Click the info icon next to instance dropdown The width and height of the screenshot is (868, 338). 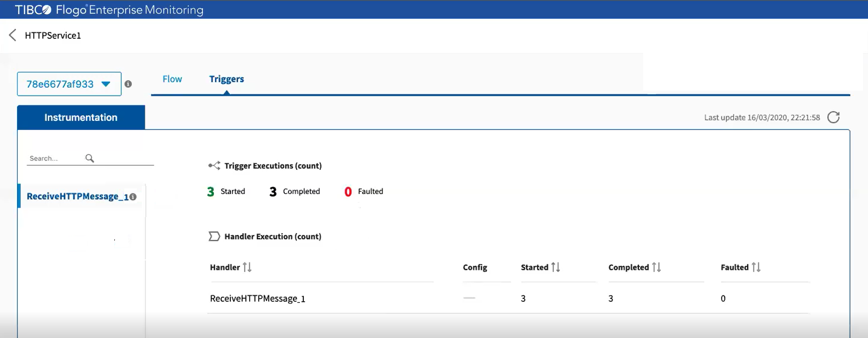click(128, 84)
